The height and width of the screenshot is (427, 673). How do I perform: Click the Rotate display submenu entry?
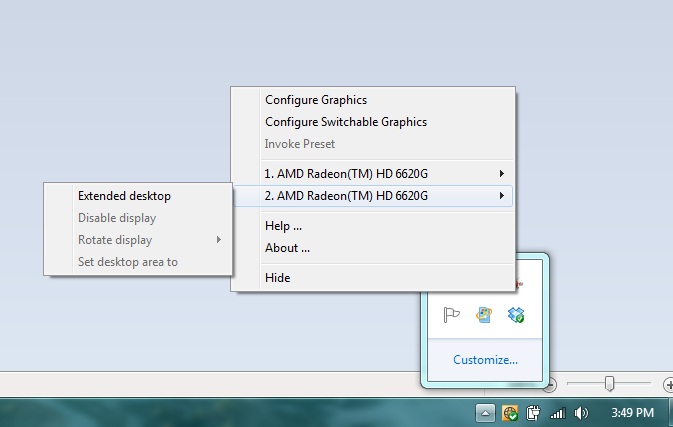point(138,240)
